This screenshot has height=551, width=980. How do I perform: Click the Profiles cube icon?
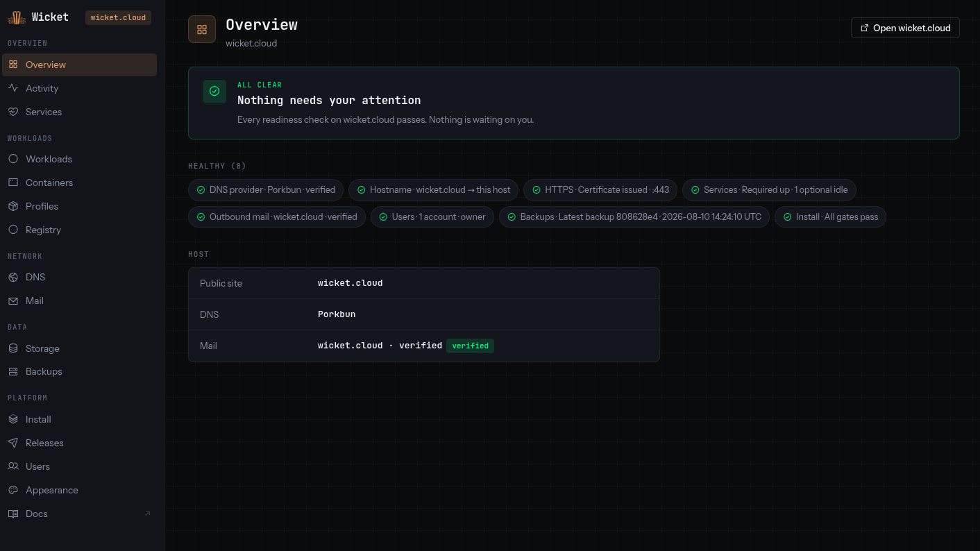(x=13, y=206)
